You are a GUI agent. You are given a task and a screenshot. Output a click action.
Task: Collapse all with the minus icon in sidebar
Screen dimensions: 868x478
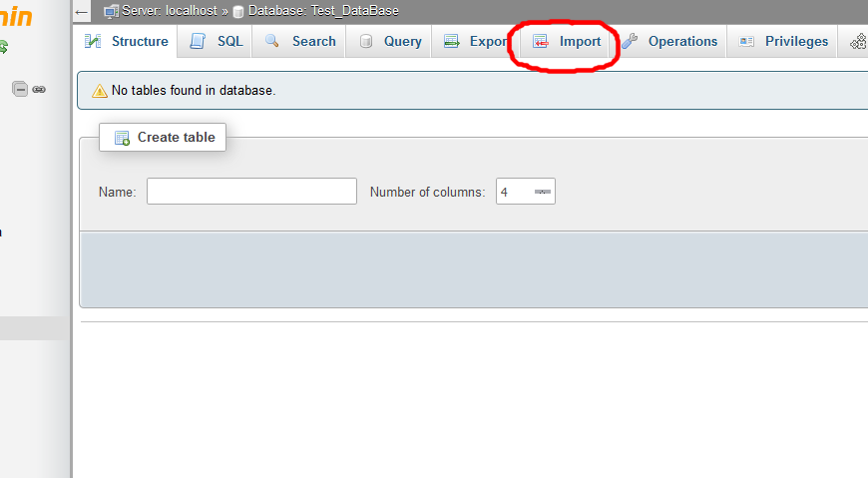(x=20, y=89)
